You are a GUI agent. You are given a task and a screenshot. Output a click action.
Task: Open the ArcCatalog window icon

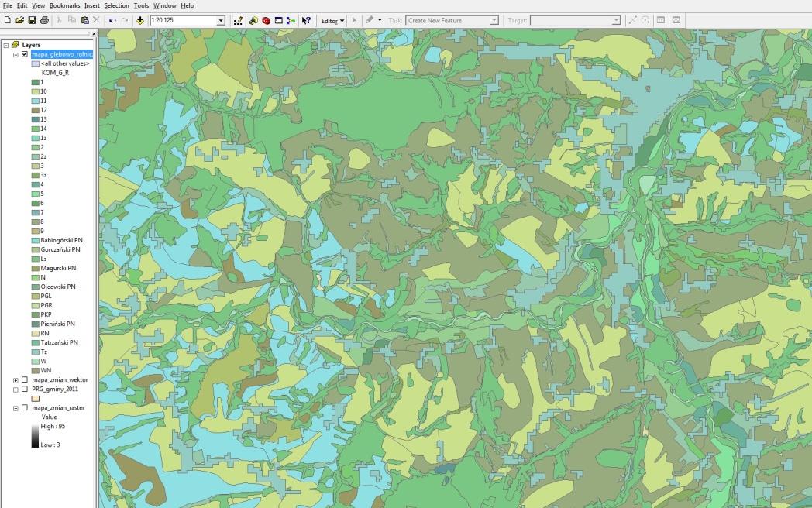[x=253, y=20]
